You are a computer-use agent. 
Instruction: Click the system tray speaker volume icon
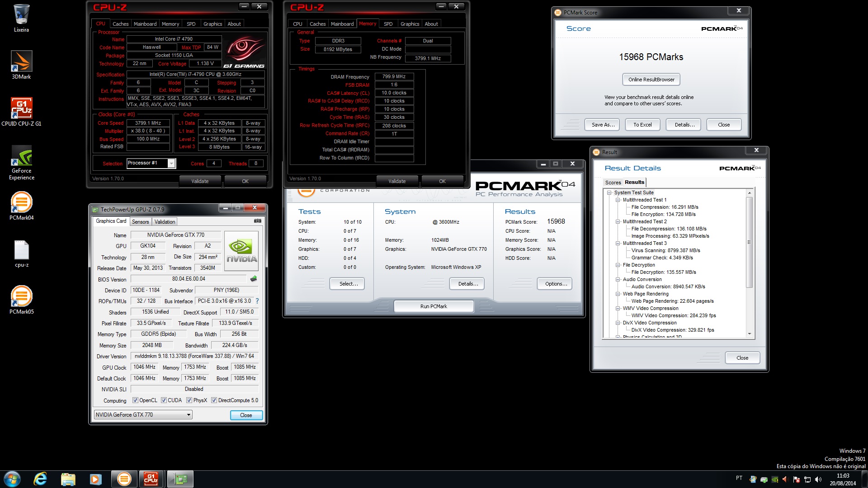[x=818, y=479]
